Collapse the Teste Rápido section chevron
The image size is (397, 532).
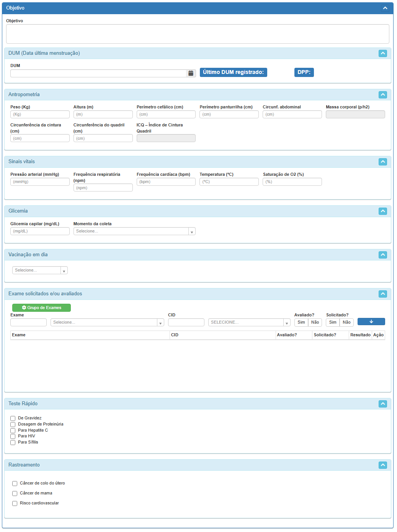pyautogui.click(x=382, y=404)
